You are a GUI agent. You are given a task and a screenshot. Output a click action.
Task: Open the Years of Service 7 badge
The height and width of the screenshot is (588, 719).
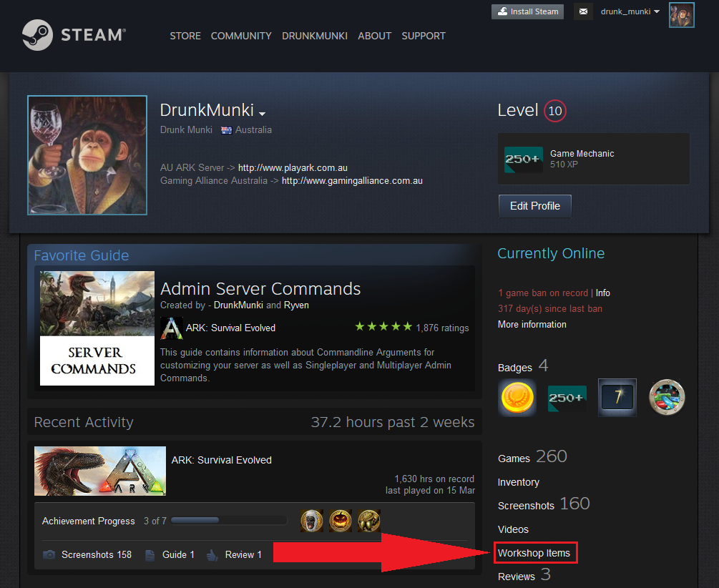pyautogui.click(x=617, y=397)
